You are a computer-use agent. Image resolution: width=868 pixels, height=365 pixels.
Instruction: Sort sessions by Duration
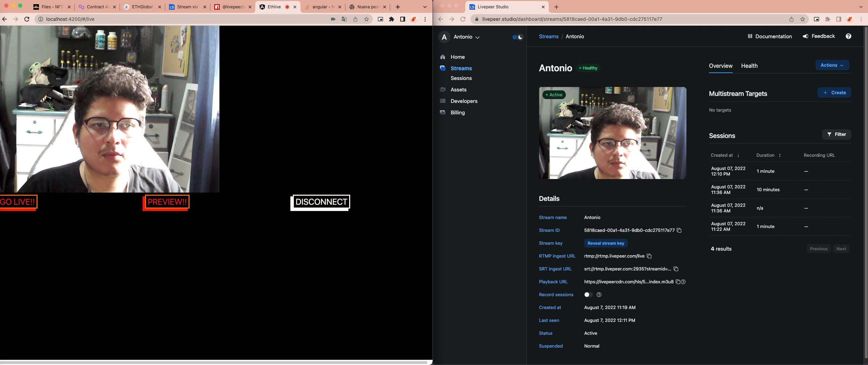(769, 155)
